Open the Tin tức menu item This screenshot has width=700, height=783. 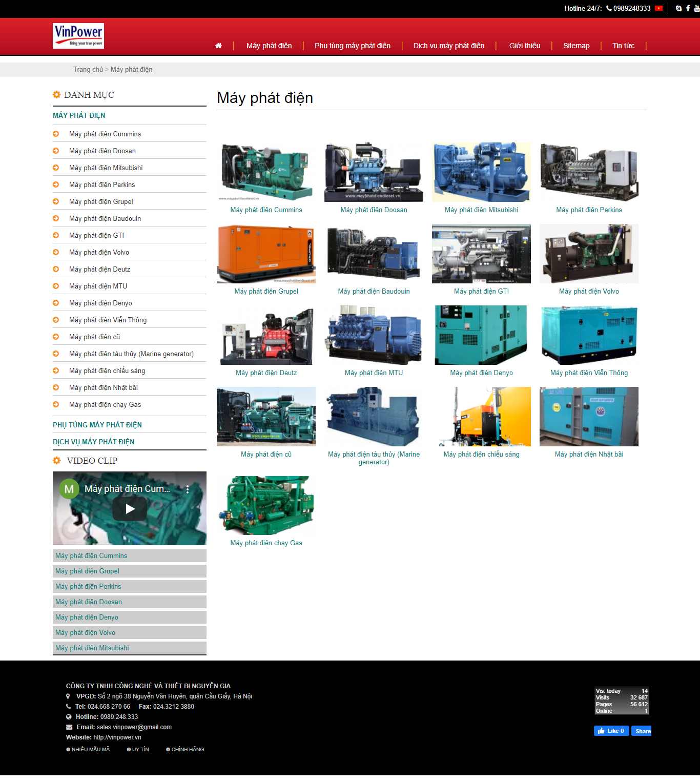(623, 46)
